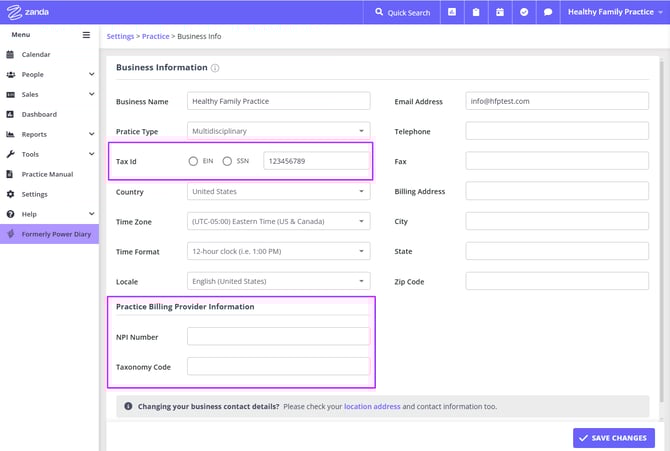Click the calendar icon in top bar
This screenshot has width=670, height=451.
[500, 12]
